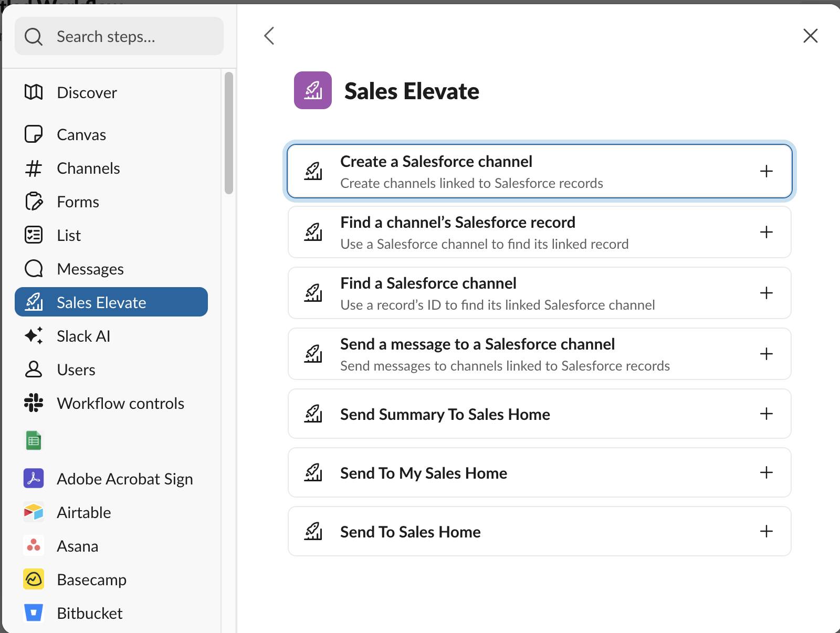Select the Messages category label
Viewport: 840px width, 633px height.
(90, 269)
